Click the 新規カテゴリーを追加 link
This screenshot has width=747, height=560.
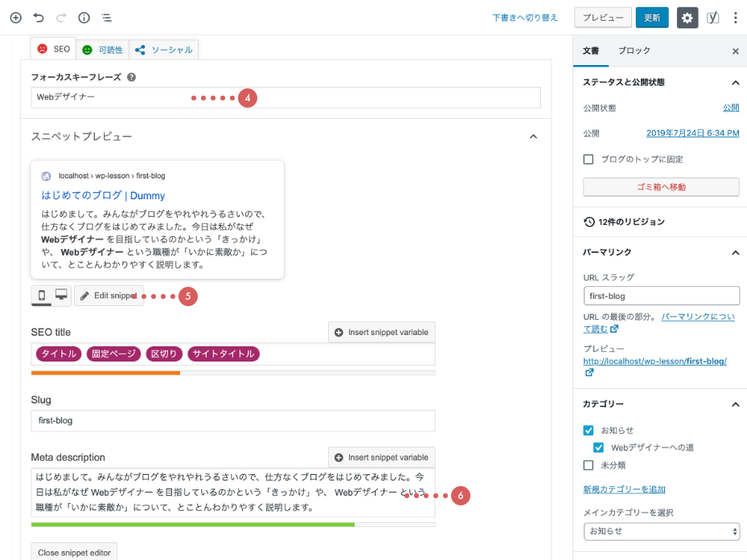(x=624, y=489)
